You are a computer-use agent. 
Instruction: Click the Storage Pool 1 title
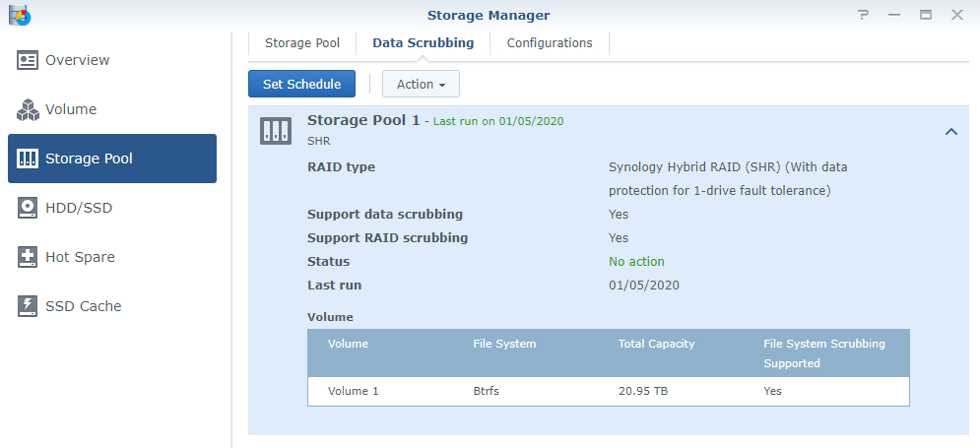(363, 120)
